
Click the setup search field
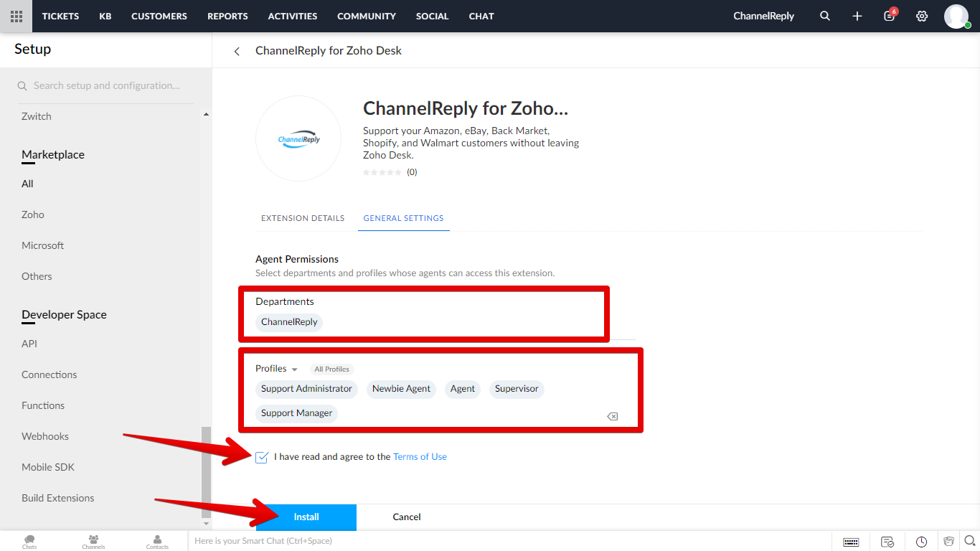(105, 86)
